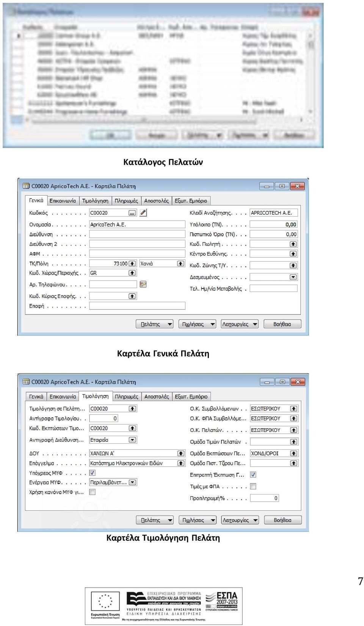The width and height of the screenshot is (364, 626).
Task: Open the Λειτουργίες menu button in the middle window
Action: [x=240, y=324]
